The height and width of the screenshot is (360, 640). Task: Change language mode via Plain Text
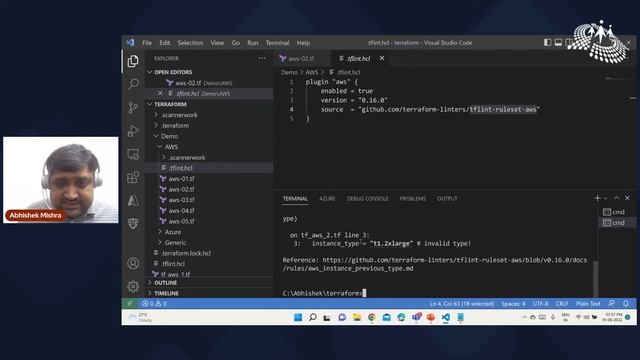588,303
